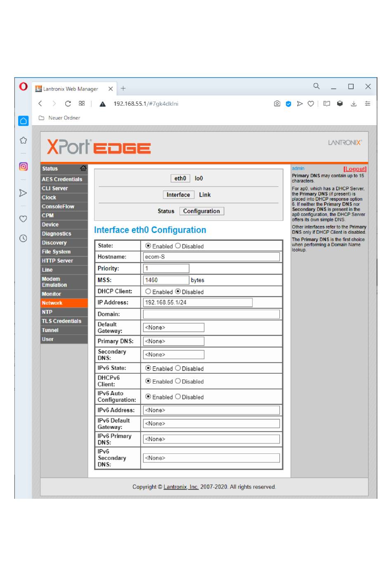Open the Lantronix, Inc. footer link
Screen dimensions: 392x583
[181, 487]
